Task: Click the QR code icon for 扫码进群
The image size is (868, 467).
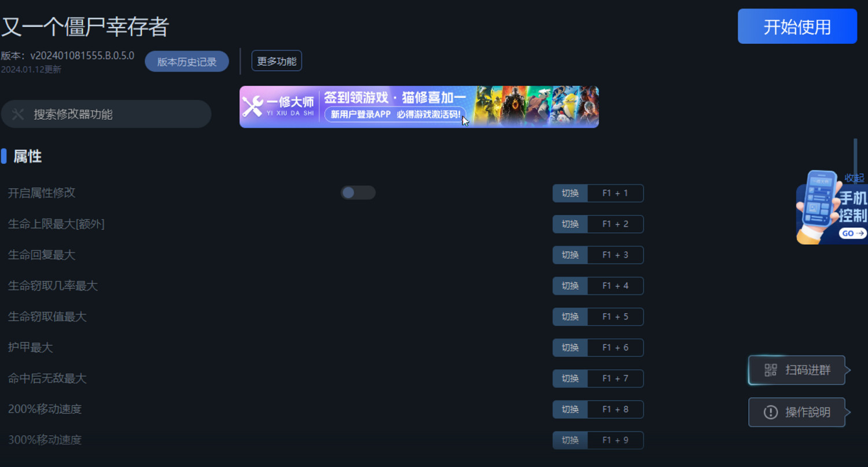Action: (x=770, y=370)
